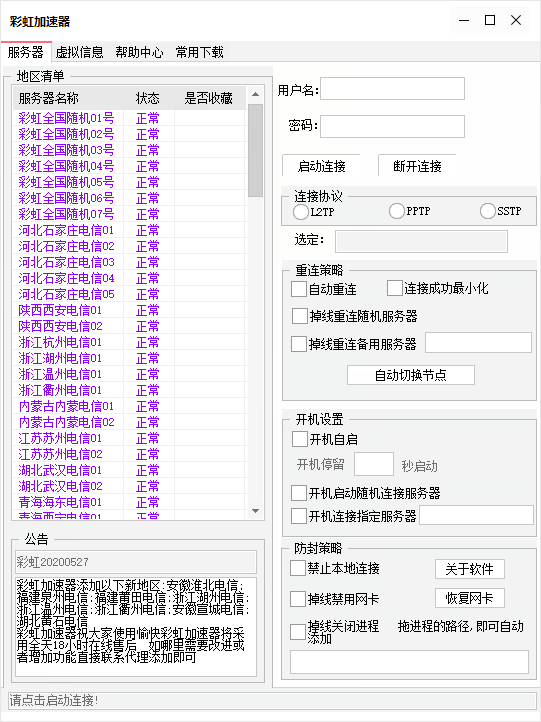Check 掉线重连备用服务器 option
Screen dimensions: 541x722
click(299, 344)
